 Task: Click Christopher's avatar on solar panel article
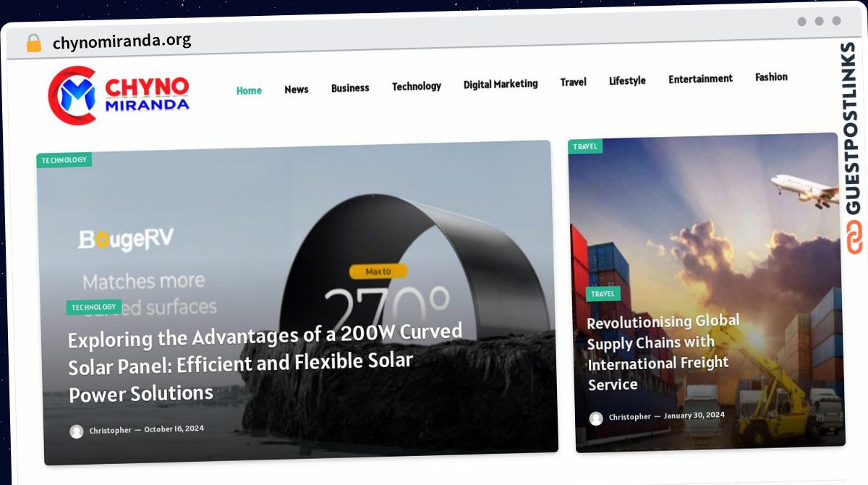point(77,431)
